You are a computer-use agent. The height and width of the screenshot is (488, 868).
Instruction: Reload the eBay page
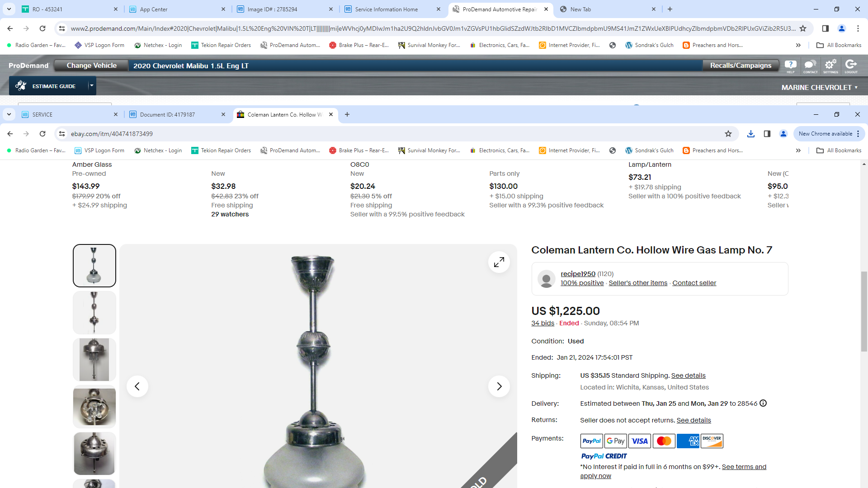coord(42,134)
